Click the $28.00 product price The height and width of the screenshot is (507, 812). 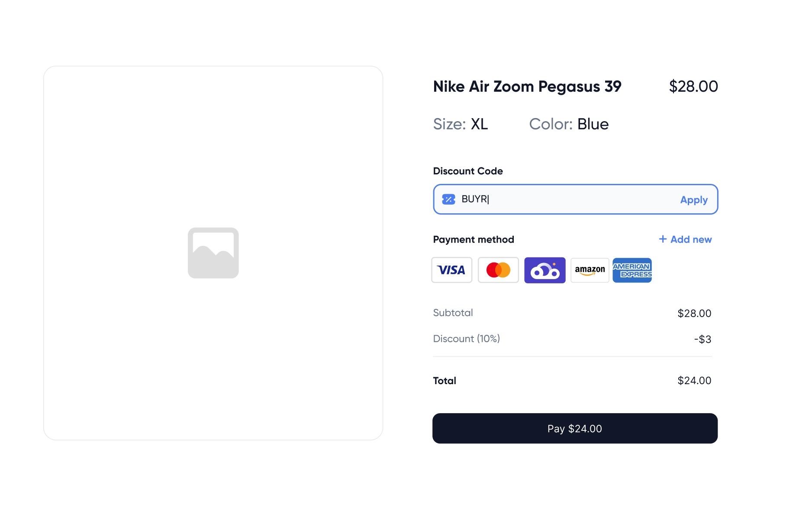point(693,87)
